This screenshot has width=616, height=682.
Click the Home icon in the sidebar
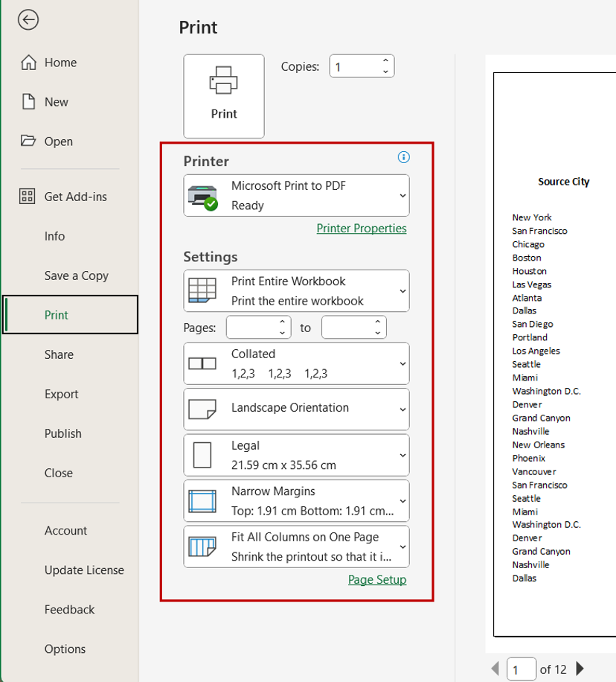coord(27,63)
